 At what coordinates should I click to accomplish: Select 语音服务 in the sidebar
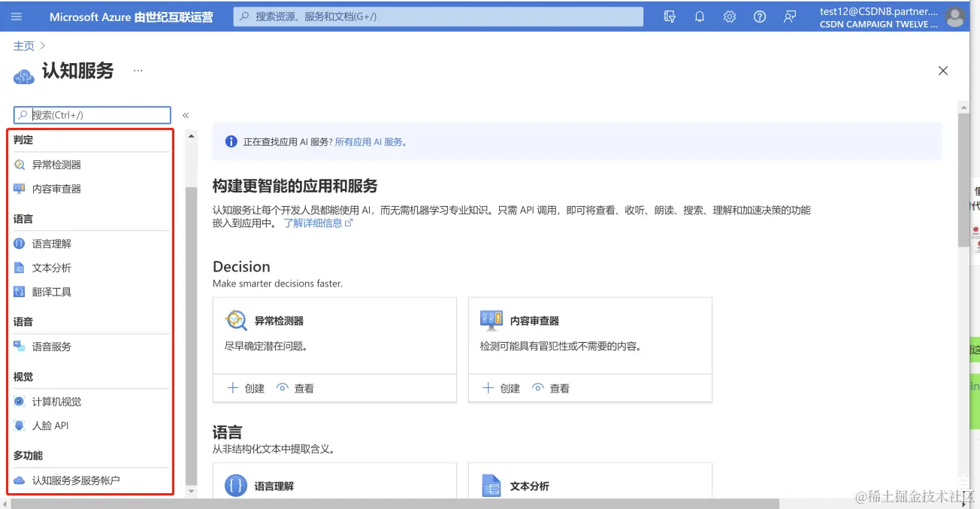pos(52,347)
